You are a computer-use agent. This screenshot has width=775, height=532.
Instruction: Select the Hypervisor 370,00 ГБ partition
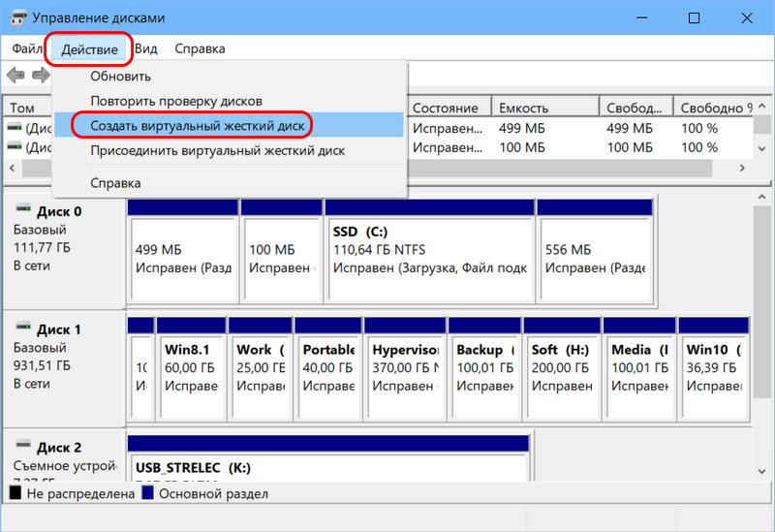click(x=405, y=369)
